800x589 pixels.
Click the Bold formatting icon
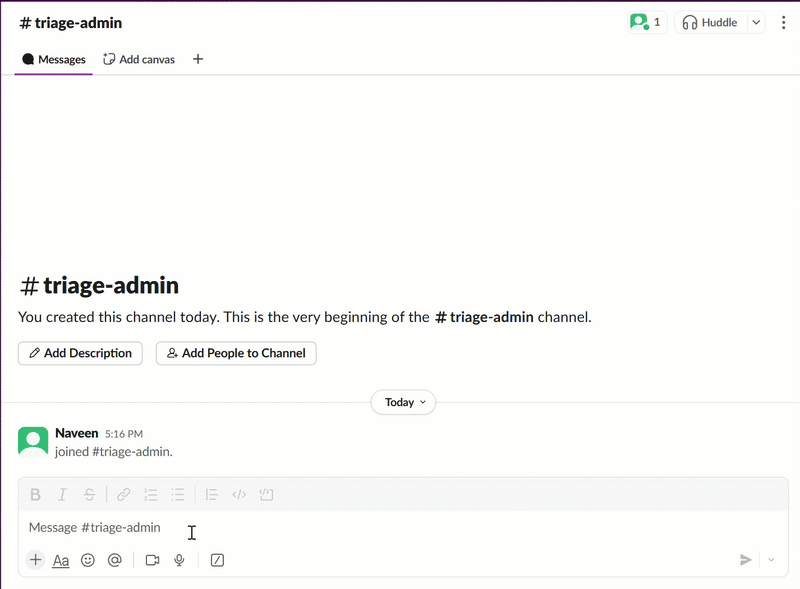(36, 494)
